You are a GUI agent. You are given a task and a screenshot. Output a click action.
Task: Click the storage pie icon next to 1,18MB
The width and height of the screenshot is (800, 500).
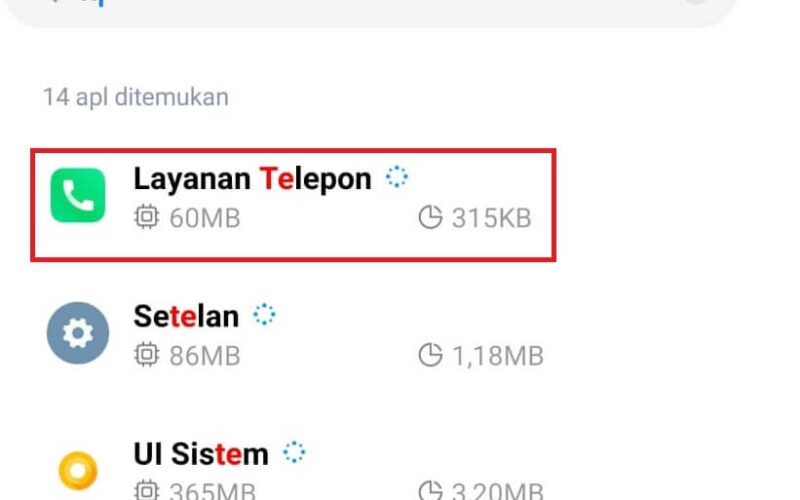430,355
